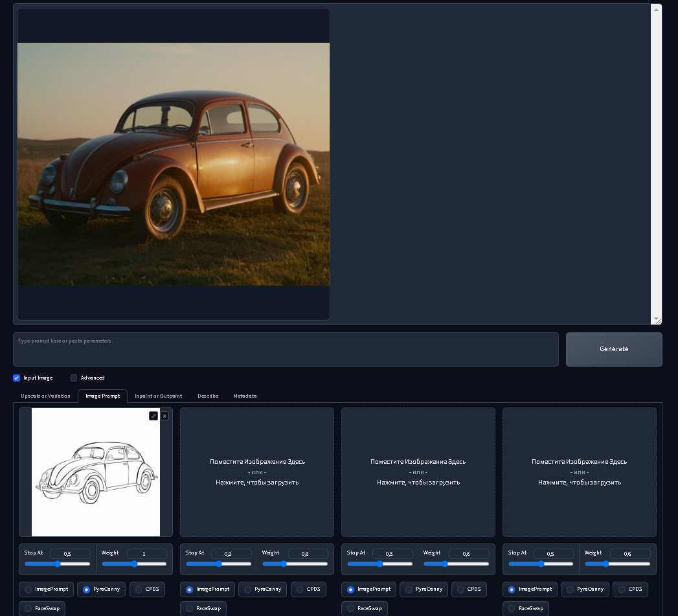Screen dimensions: 678x616
Task: Open the Inpaint or Outpaint tab
Action: pyautogui.click(x=158, y=396)
